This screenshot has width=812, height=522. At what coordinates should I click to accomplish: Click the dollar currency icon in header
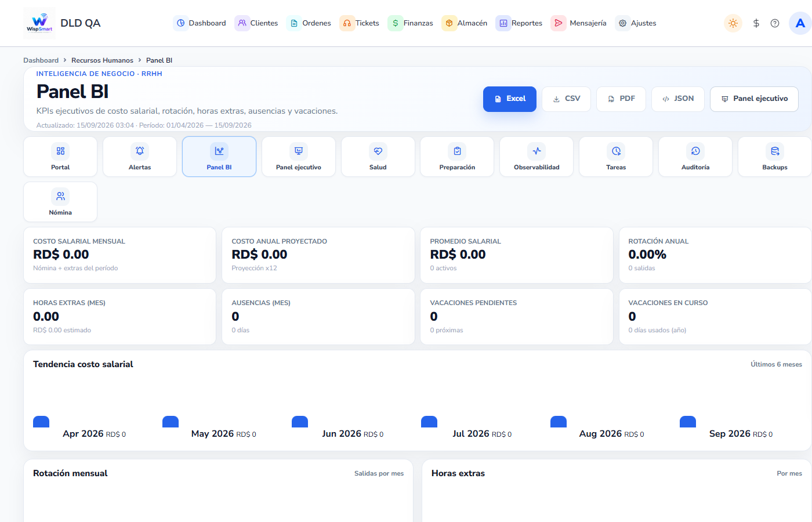(x=756, y=23)
